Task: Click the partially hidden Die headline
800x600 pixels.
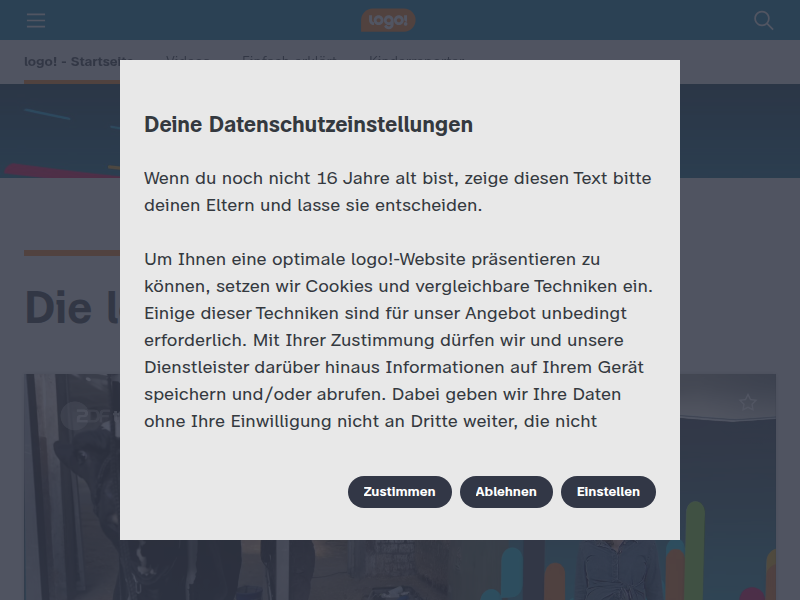Action: [x=72, y=308]
